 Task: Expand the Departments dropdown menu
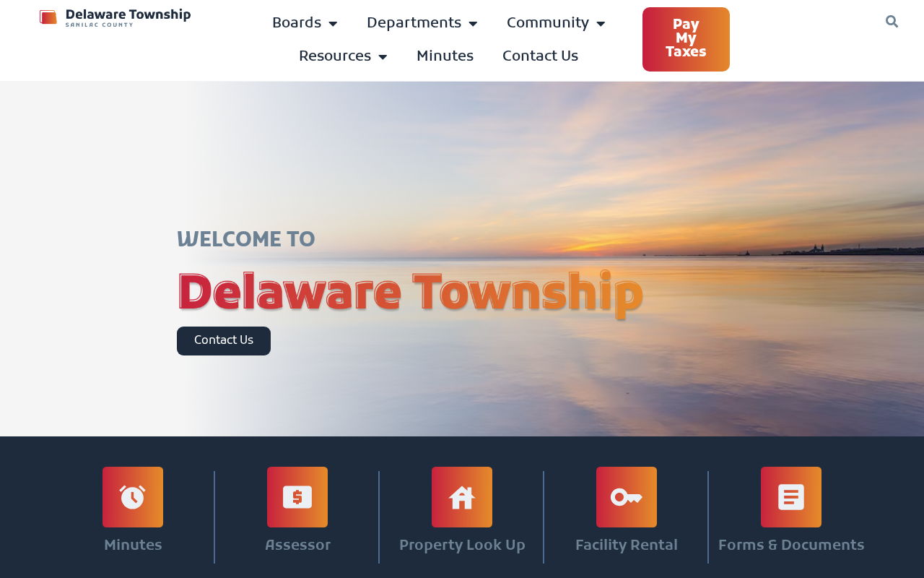pyautogui.click(x=422, y=23)
